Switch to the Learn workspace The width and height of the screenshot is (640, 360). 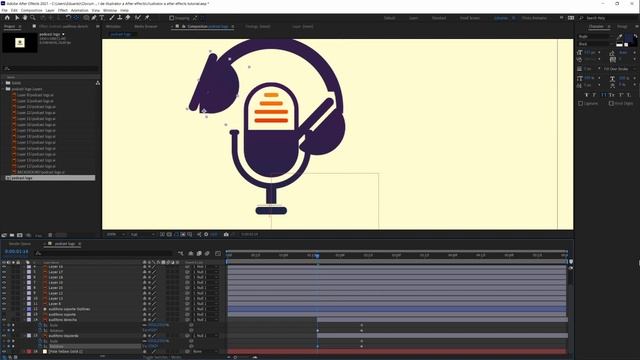(x=413, y=18)
